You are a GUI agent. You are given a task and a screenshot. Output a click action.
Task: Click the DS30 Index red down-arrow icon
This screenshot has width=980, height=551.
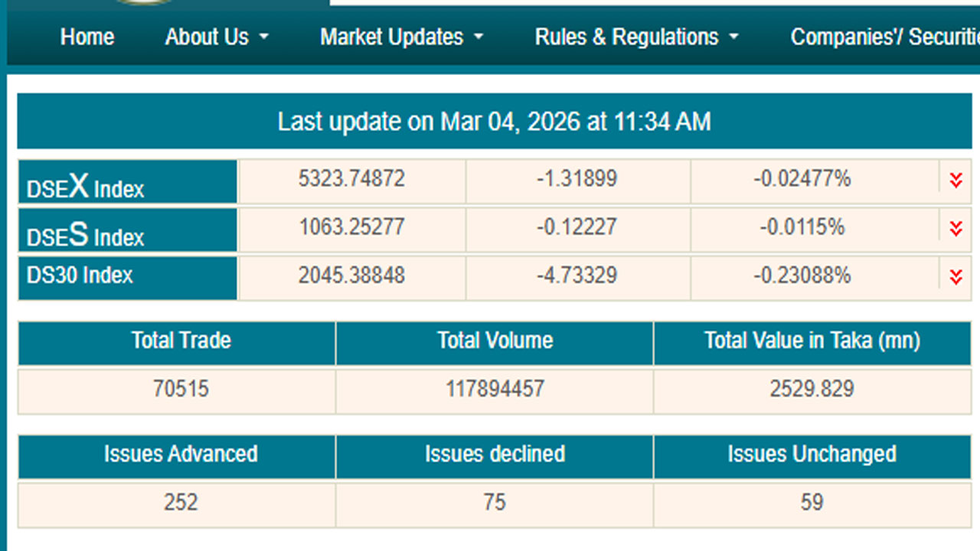click(x=955, y=276)
